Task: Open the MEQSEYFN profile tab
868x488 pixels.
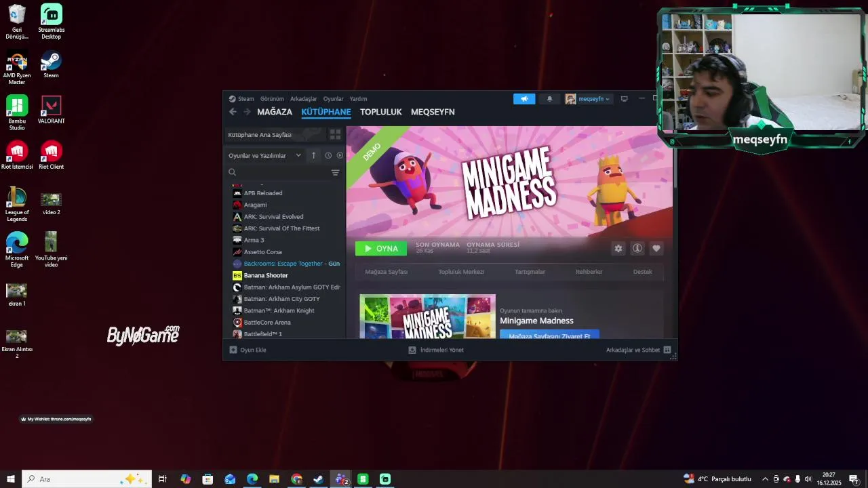Action: pos(433,112)
